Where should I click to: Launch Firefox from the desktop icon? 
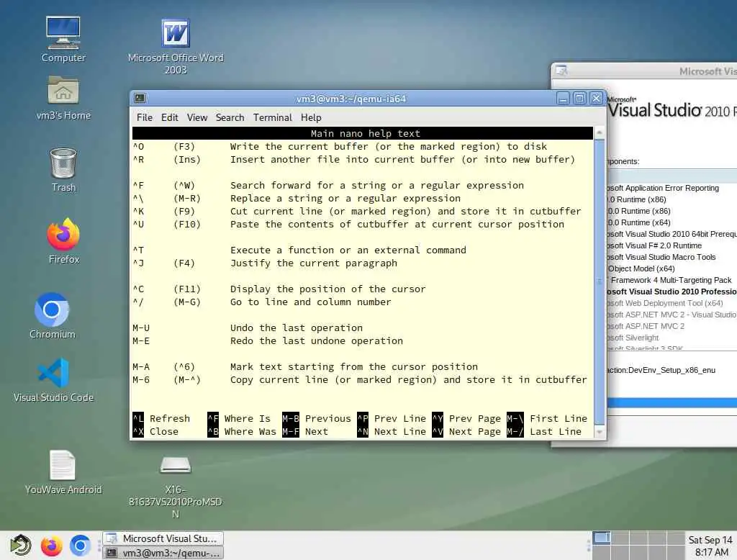63,241
